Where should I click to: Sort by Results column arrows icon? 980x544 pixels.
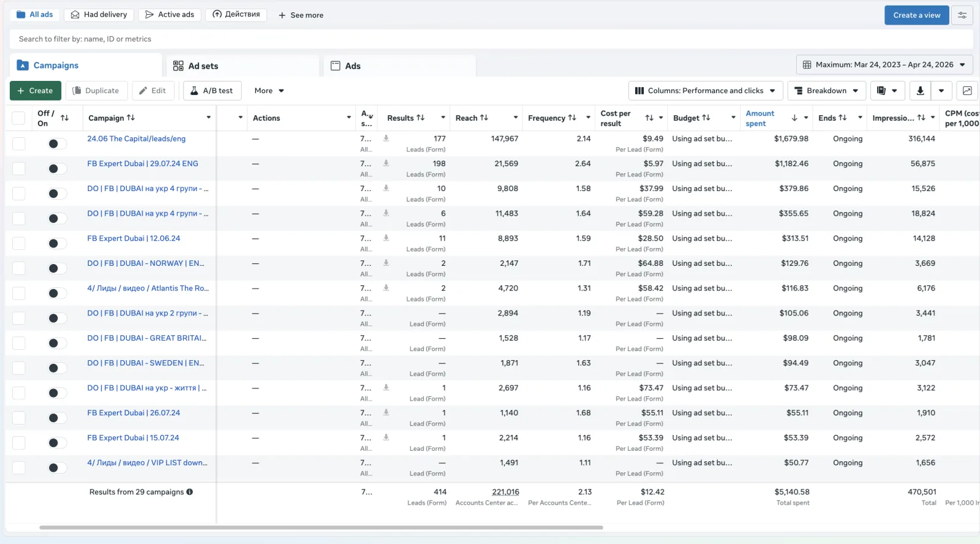tap(420, 118)
